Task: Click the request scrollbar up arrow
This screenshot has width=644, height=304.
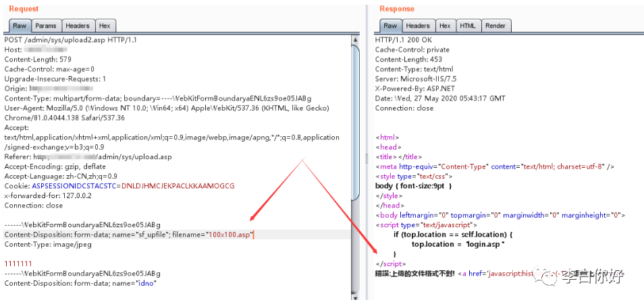Action: (355, 39)
